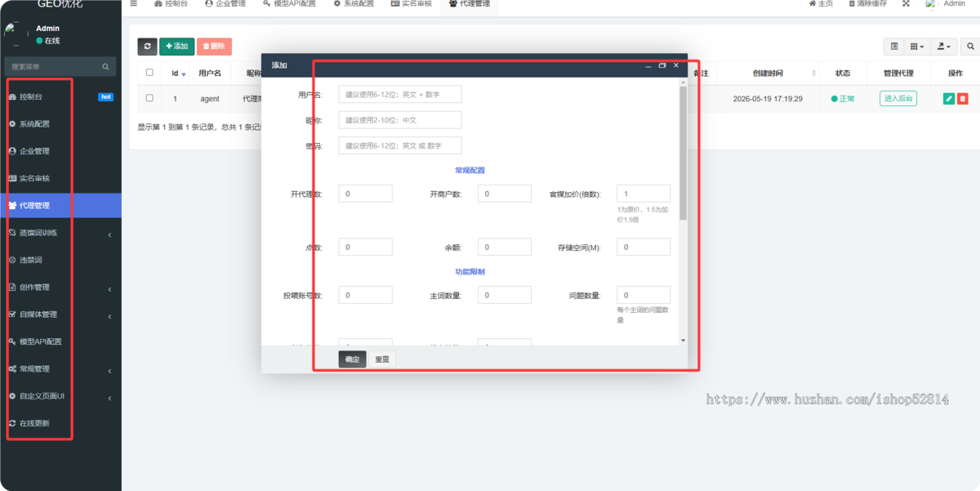The width and height of the screenshot is (980, 491).
Task: Focus the 余额 number field
Action: pos(505,247)
